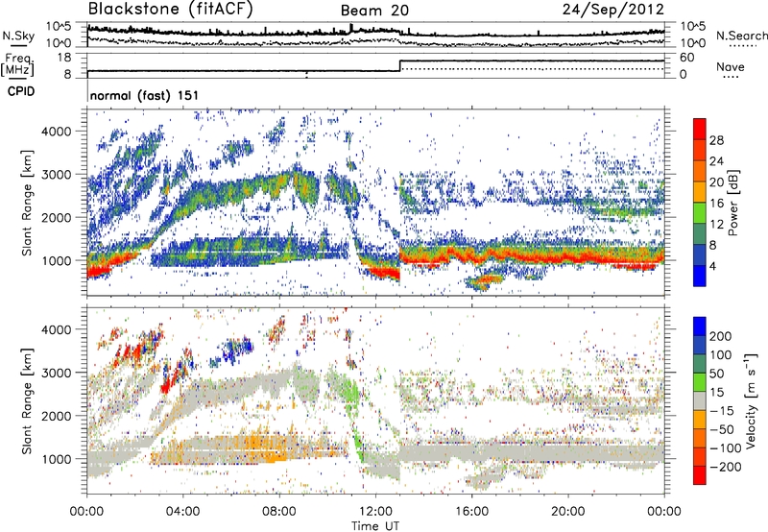768x532 pixels.
Task: Click the 'Power [dB]' colorbar label
Action: point(733,203)
